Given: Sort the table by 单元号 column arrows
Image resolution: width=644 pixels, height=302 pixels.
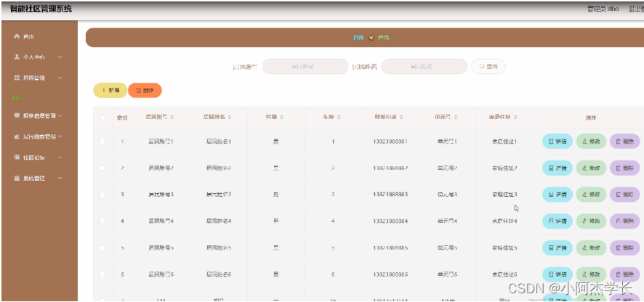Looking at the screenshot, I should point(456,118).
